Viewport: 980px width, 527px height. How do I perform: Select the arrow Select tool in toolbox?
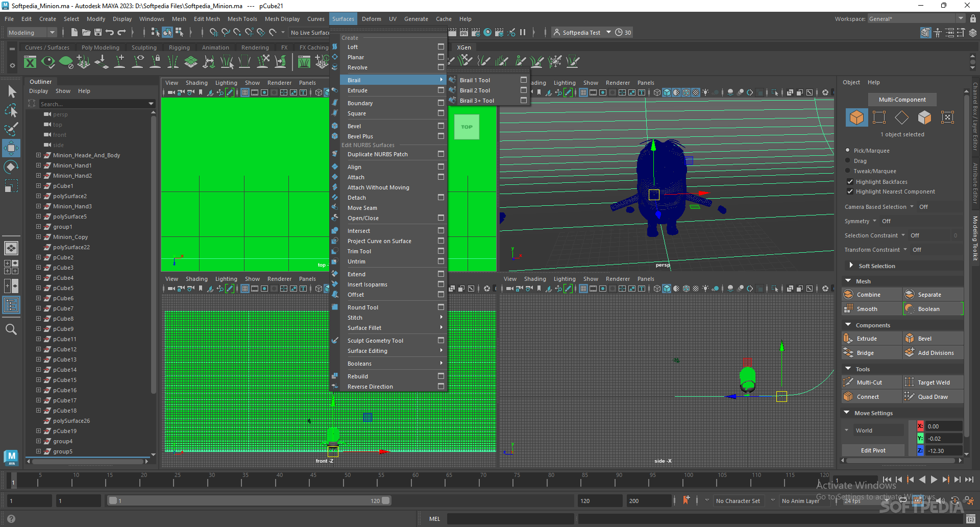point(11,92)
